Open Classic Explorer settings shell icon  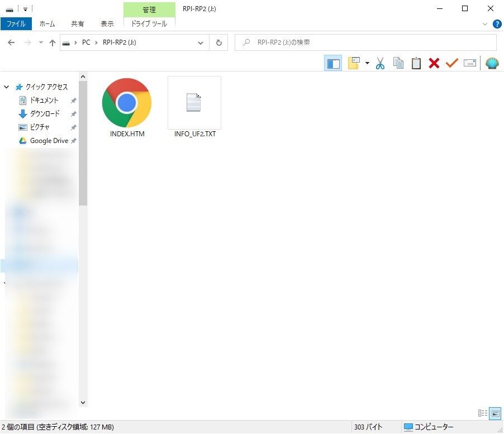(x=492, y=63)
